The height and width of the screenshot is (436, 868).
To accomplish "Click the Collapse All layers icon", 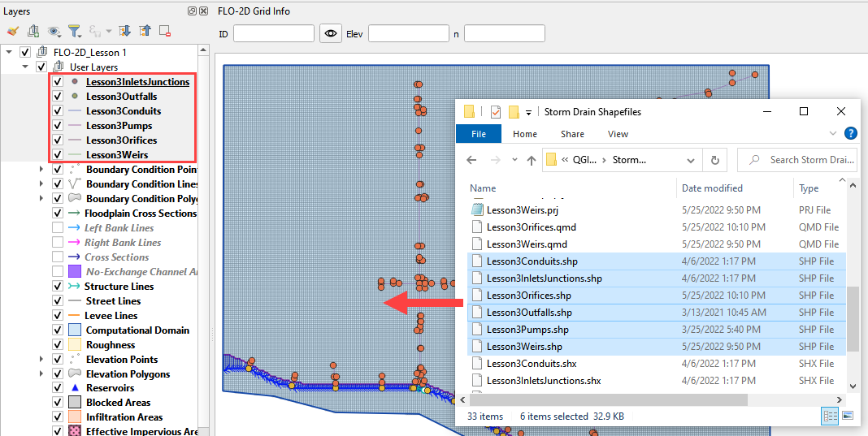I will pos(145,32).
